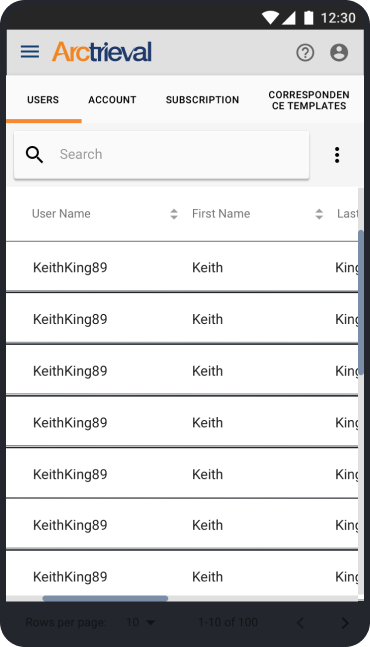
Task: Open the three-dot more options menu
Action: click(x=337, y=155)
